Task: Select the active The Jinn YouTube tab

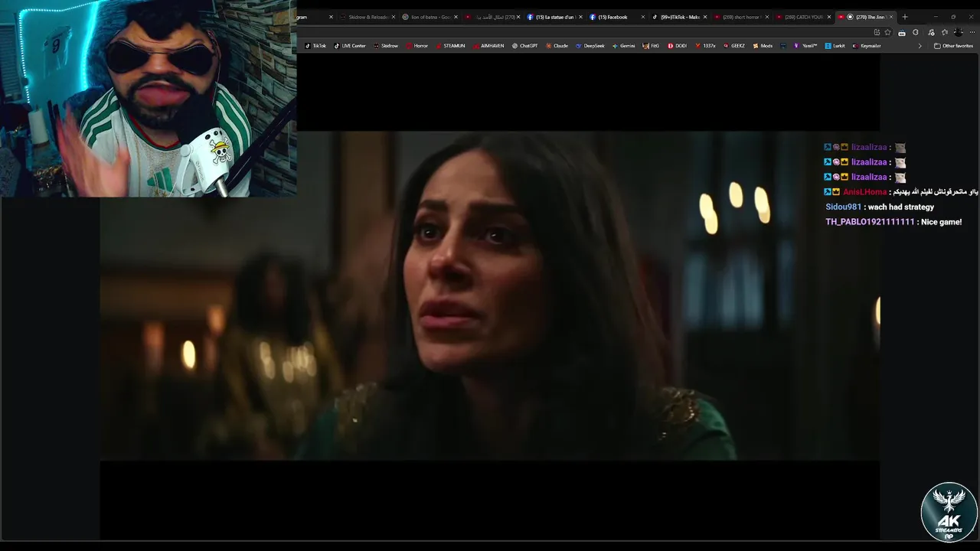Action: pos(865,17)
